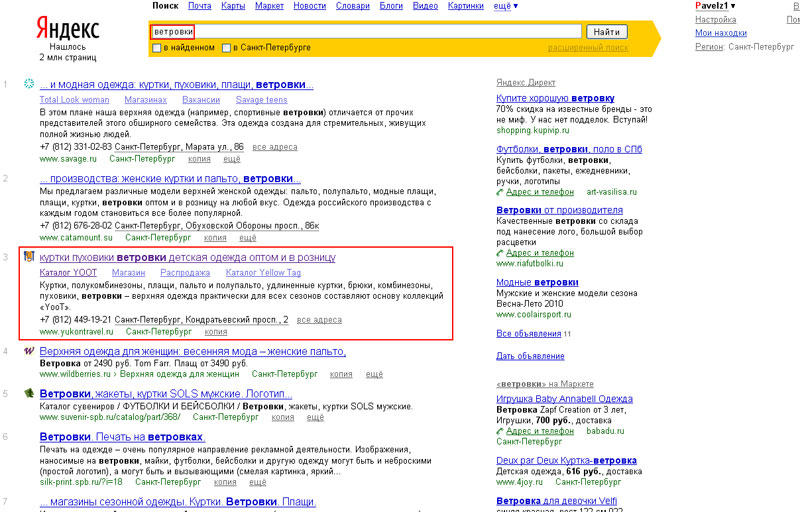This screenshot has width=800, height=512.
Task: Click the search query input field
Action: pyautogui.click(x=366, y=32)
